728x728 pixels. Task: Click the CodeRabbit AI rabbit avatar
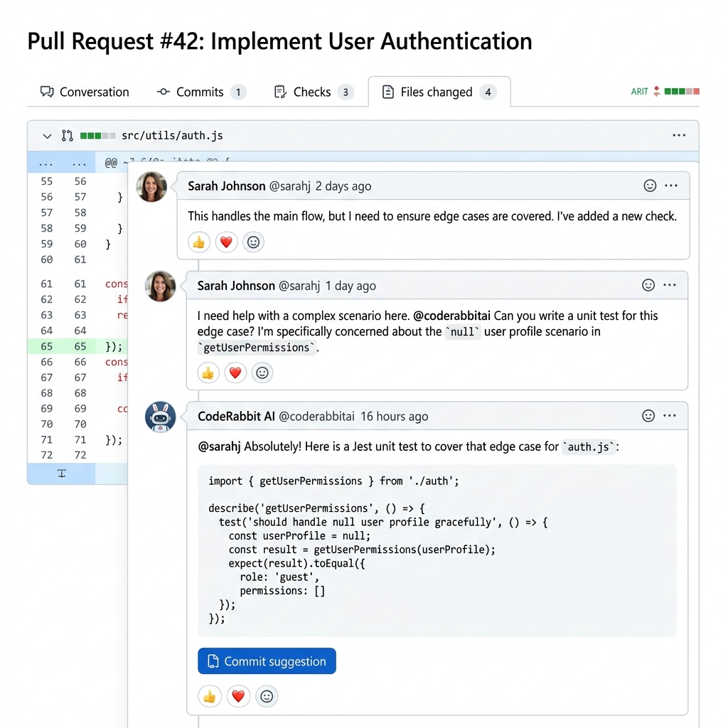160,417
